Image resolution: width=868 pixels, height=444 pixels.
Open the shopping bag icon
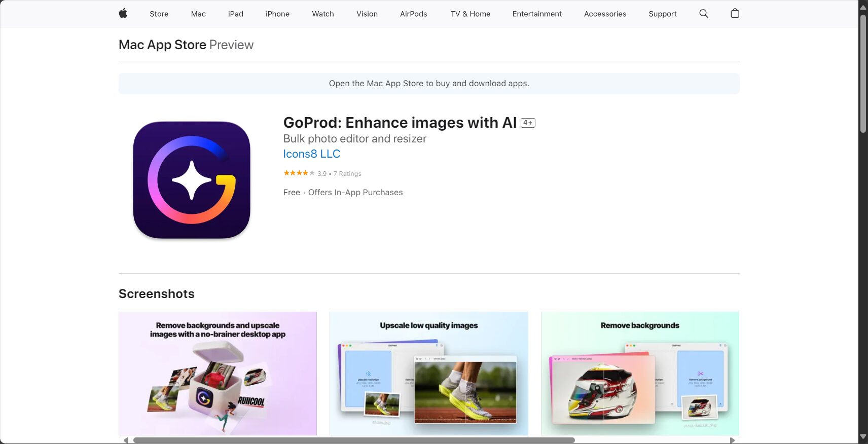click(x=735, y=14)
